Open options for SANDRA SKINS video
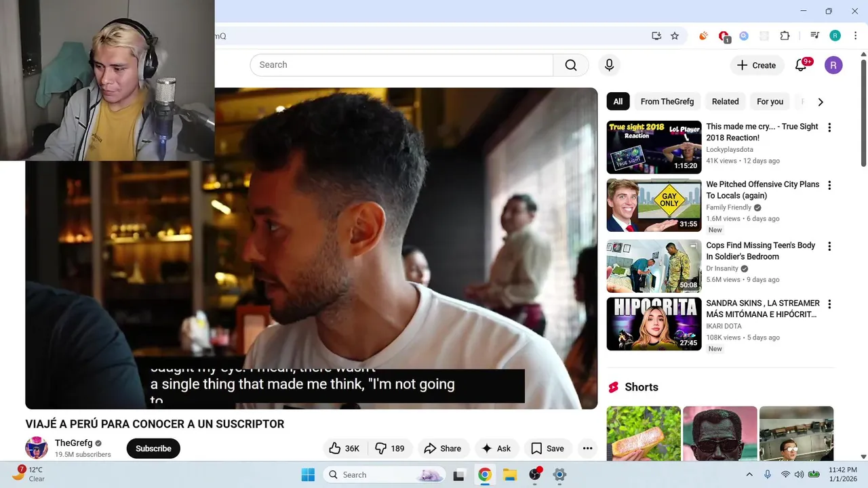The height and width of the screenshot is (488, 868). tap(829, 304)
